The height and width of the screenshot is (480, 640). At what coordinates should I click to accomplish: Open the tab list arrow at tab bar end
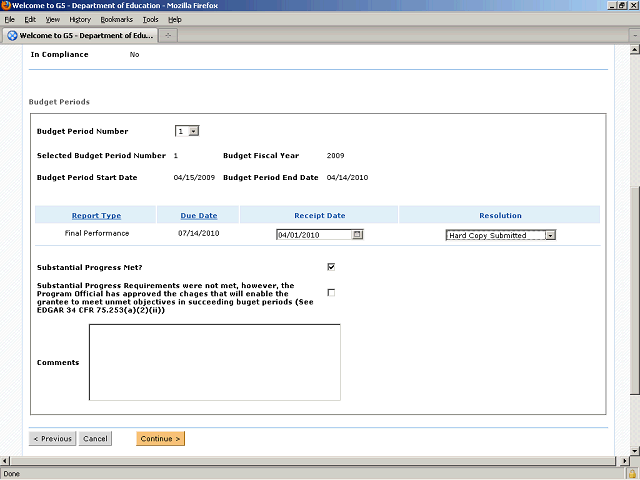635,36
